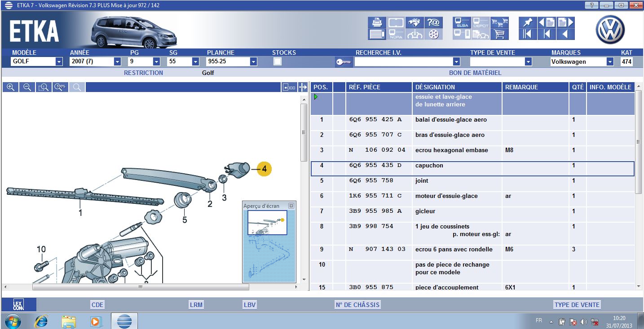
Task: Open the single shopping cart icon
Action: [x=499, y=34]
